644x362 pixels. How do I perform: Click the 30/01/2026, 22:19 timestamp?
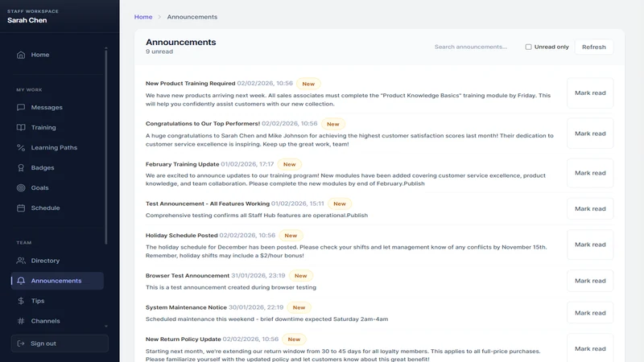[256, 307]
